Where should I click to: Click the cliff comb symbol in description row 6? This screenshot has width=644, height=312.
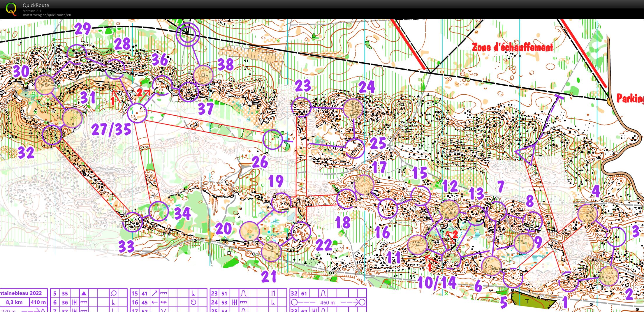84,303
